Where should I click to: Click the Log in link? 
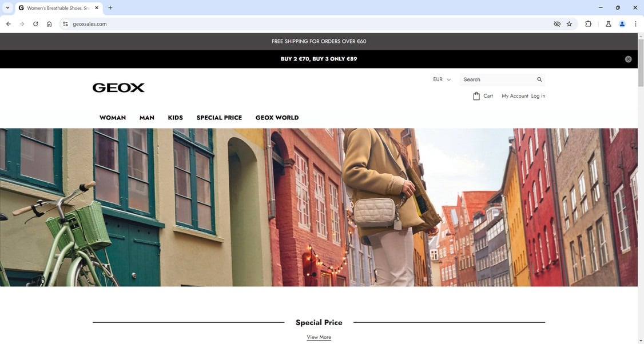pos(538,96)
